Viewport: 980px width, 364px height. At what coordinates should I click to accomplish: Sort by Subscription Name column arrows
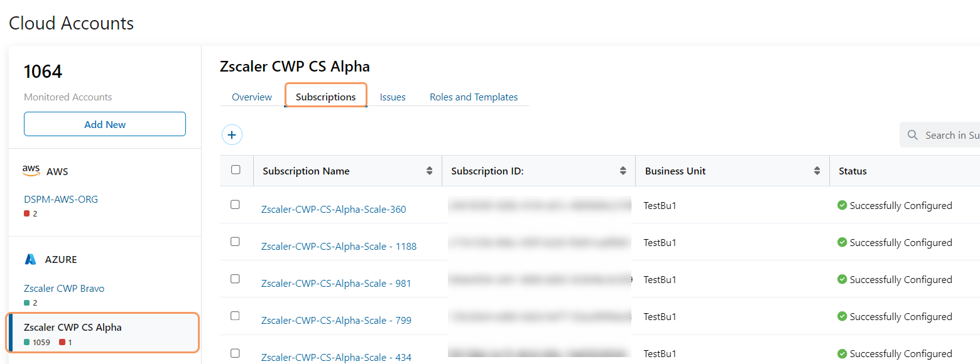[430, 171]
